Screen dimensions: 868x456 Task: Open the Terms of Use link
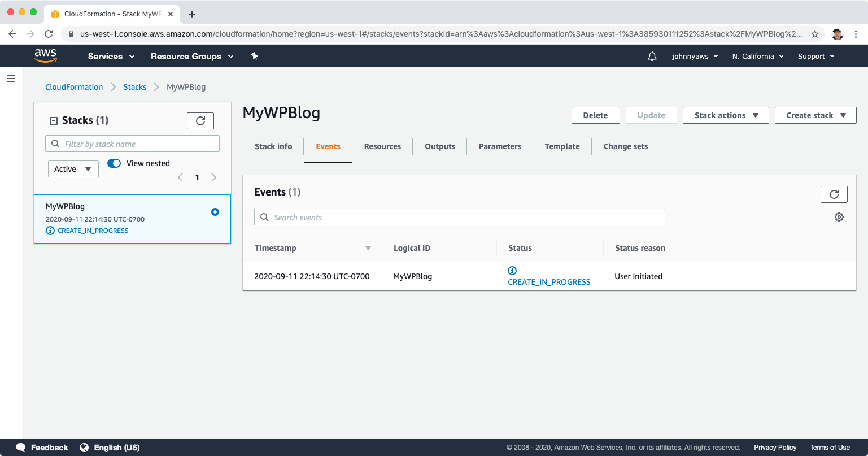[830, 448]
